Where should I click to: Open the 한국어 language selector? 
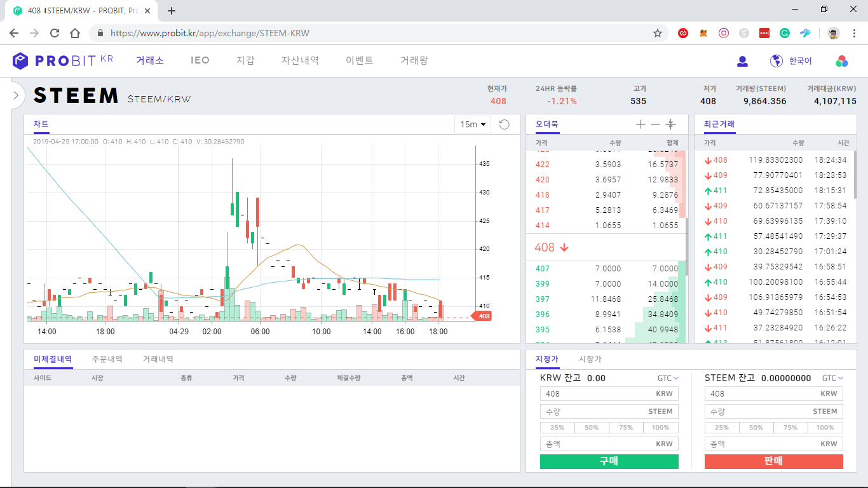point(801,61)
